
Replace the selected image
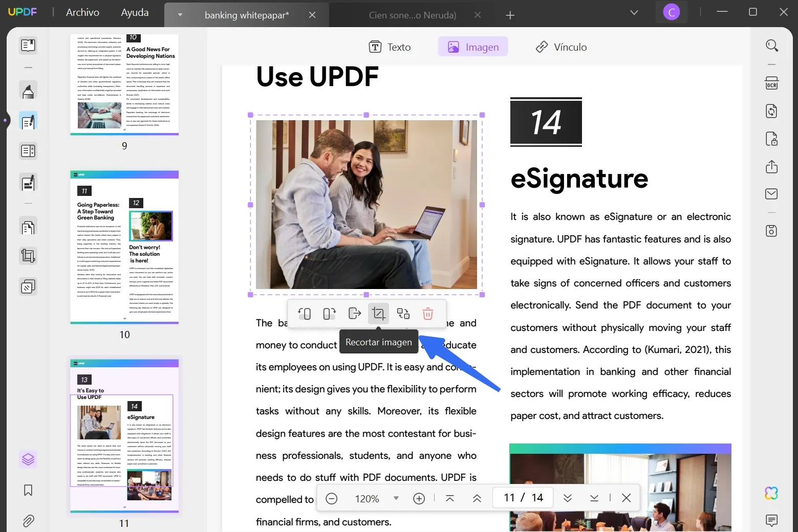[x=403, y=314]
